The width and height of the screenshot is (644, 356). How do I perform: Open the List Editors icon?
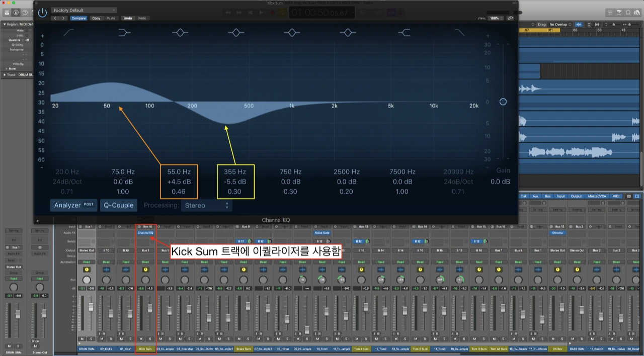pos(610,12)
